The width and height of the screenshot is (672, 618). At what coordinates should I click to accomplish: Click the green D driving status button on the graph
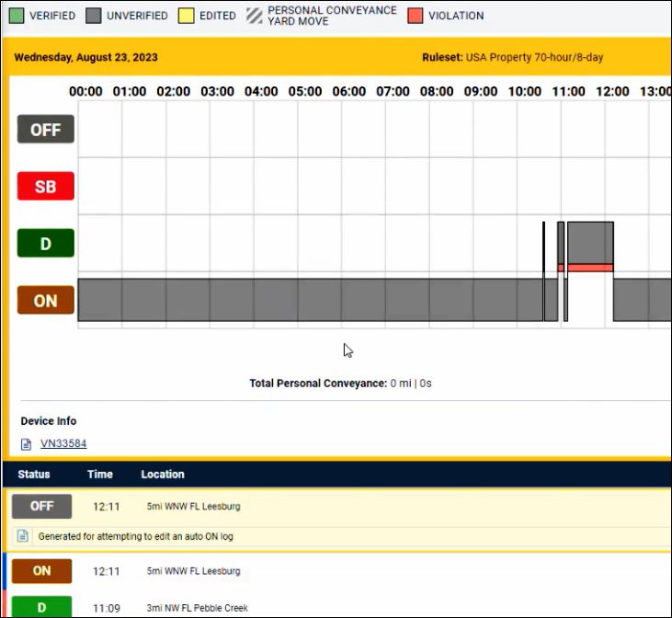45,244
